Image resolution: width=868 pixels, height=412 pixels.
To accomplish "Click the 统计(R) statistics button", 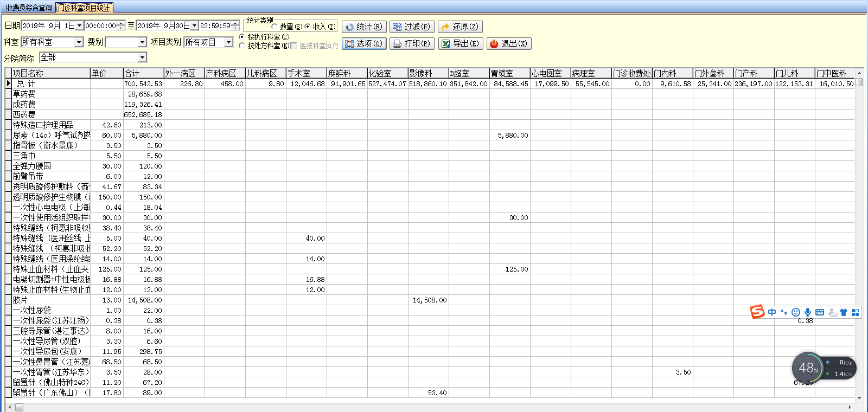I will tap(363, 27).
